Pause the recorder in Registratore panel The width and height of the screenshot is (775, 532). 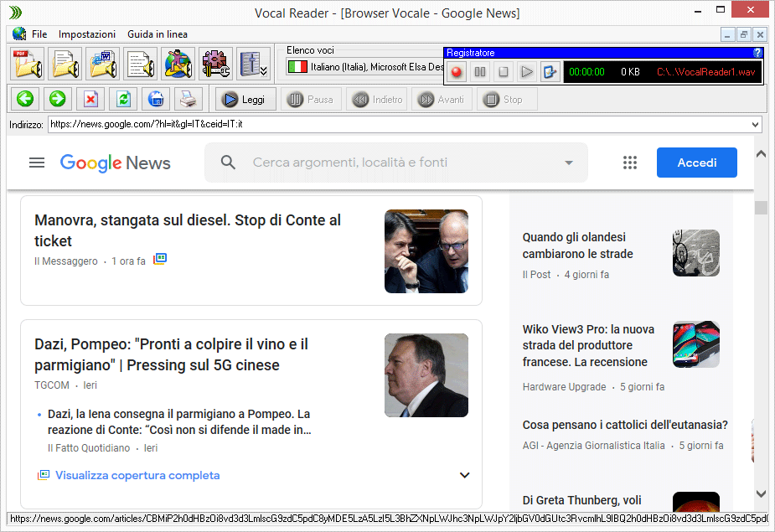(480, 72)
